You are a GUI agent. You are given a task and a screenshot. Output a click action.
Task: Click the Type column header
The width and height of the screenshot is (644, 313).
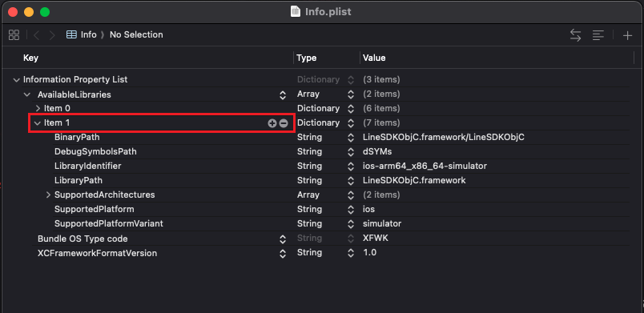pos(307,58)
